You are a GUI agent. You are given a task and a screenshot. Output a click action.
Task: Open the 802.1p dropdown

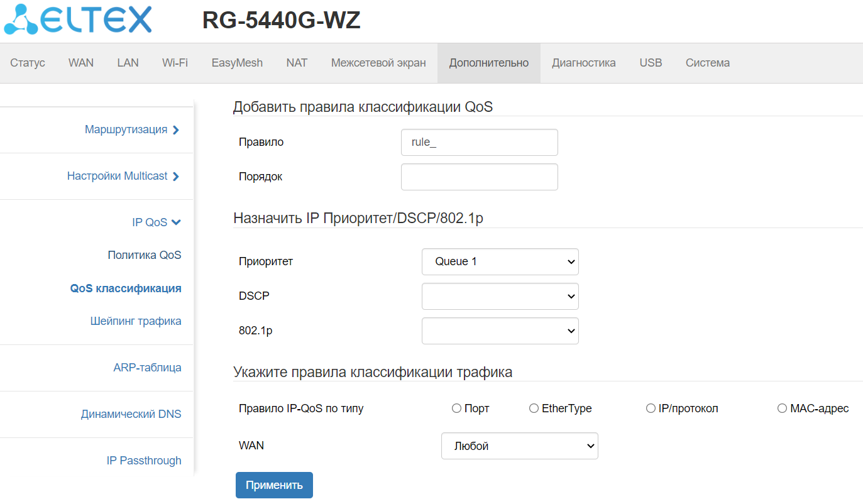pyautogui.click(x=500, y=331)
